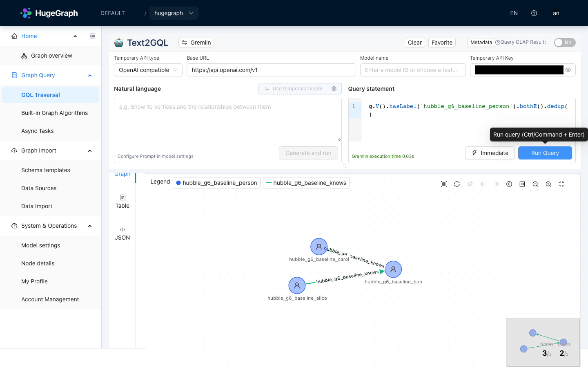Viewport: 588px width, 368px height.
Task: Click the user avatar 'an'
Action: tap(556, 13)
